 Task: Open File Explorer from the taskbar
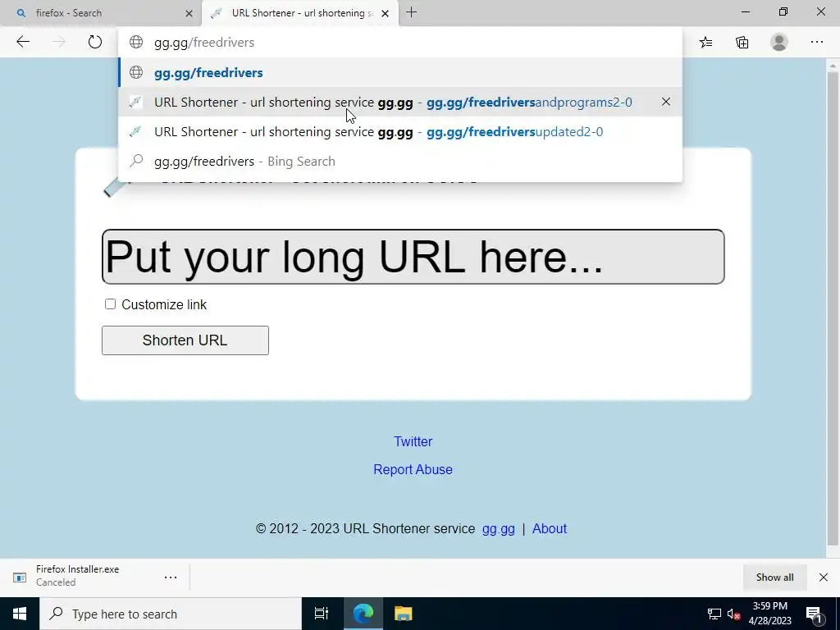(403, 614)
